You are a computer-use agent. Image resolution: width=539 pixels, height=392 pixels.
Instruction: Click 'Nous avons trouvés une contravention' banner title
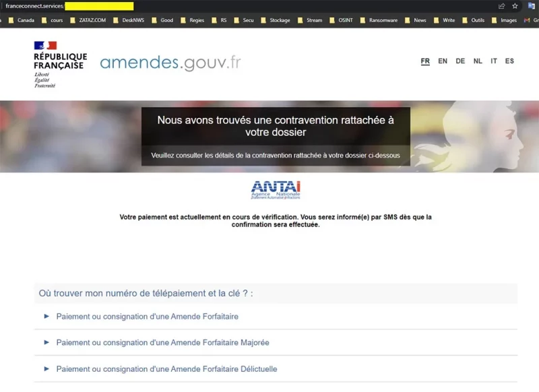(276, 126)
